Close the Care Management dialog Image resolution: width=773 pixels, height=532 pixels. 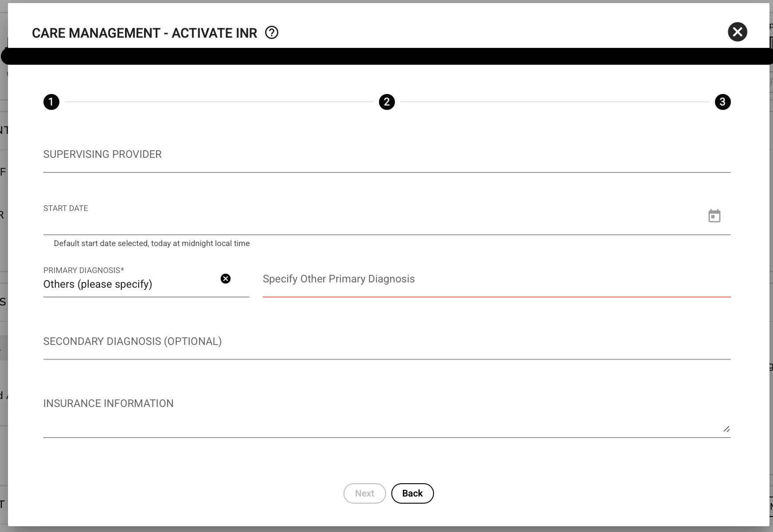(738, 32)
